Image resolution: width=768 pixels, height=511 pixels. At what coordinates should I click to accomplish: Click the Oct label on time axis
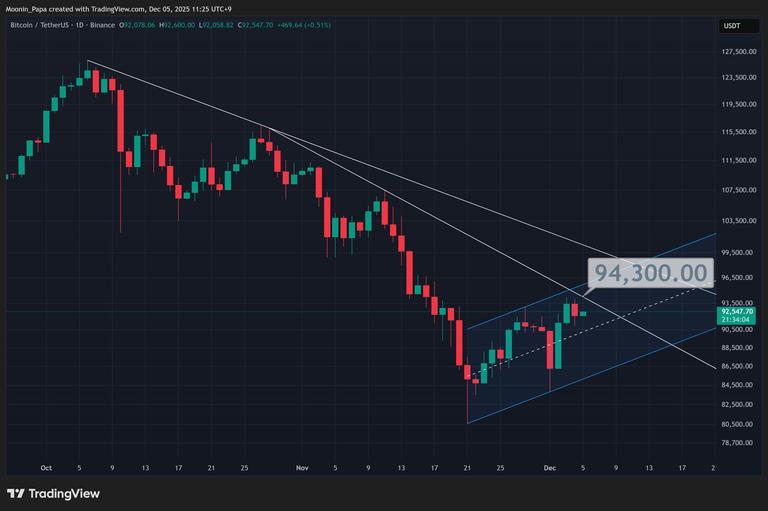click(x=45, y=467)
